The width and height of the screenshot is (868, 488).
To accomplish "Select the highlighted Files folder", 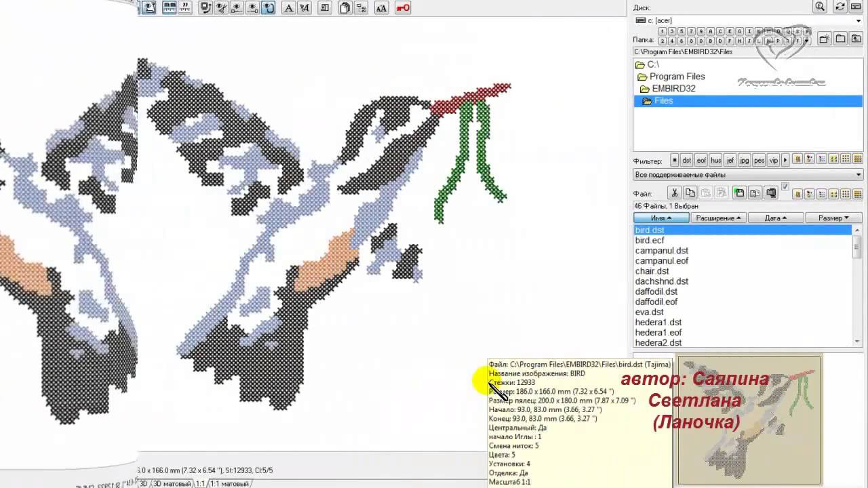I will (x=748, y=101).
